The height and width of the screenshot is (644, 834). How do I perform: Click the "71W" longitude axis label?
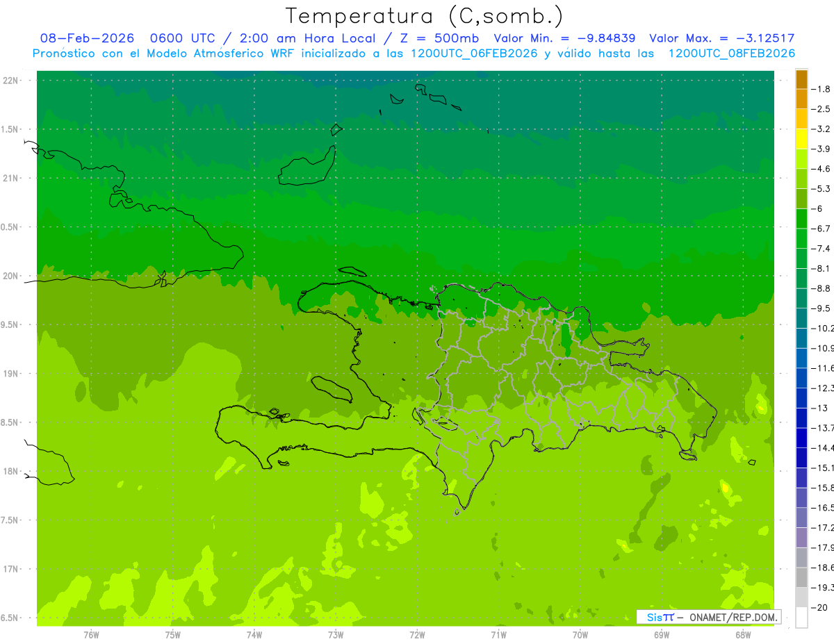pos(498,634)
